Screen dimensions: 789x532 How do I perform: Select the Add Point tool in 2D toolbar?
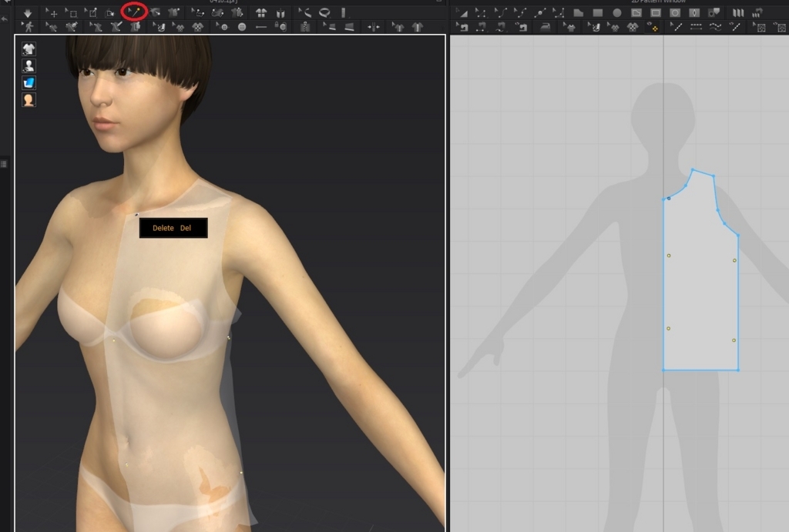coord(540,13)
